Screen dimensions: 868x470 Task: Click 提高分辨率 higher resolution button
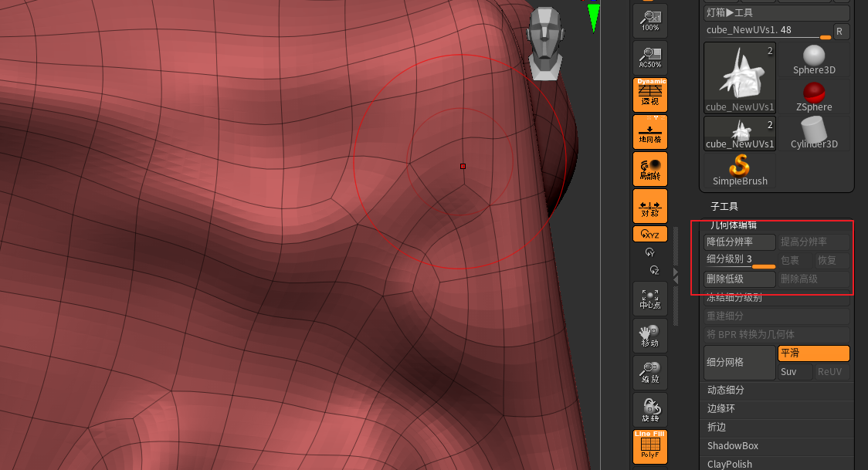click(x=814, y=242)
